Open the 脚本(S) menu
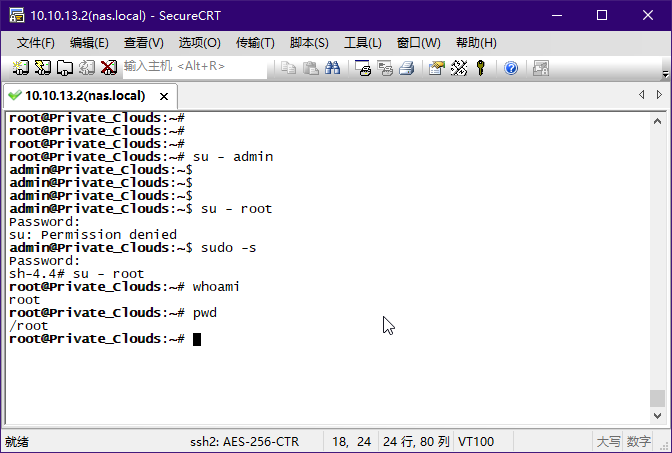The height and width of the screenshot is (453, 672). pos(309,42)
